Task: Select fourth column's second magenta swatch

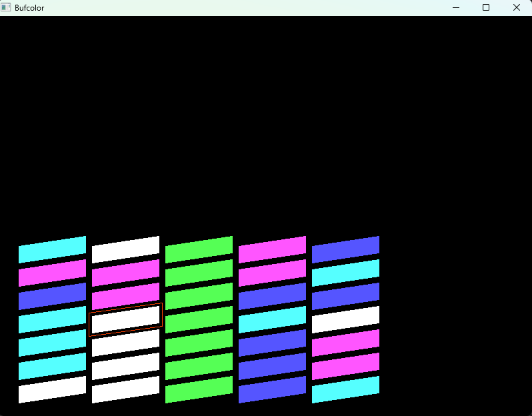Action: tap(272, 273)
